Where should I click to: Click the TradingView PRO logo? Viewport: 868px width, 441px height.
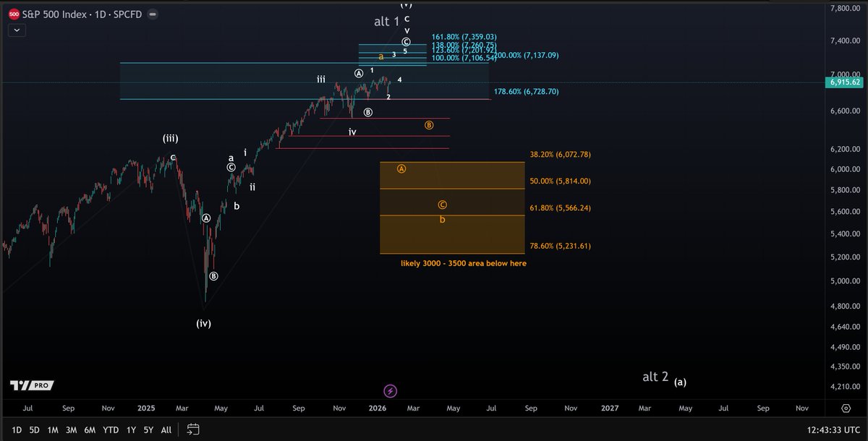click(30, 385)
